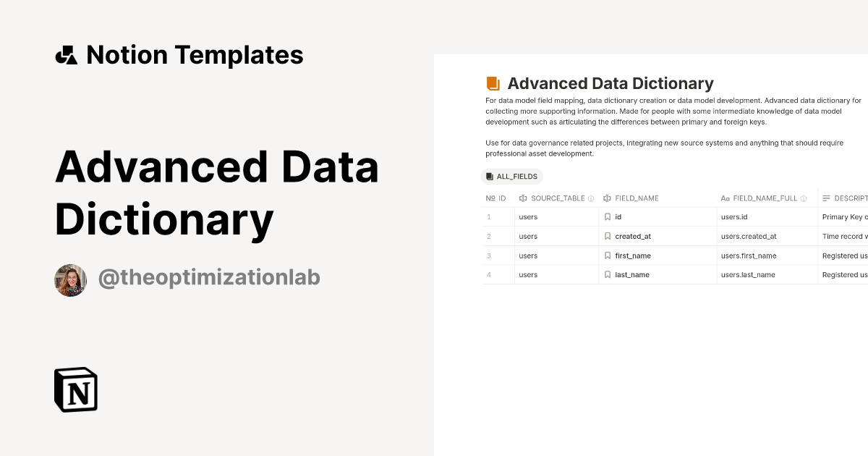Click the bookmark icon beside created_at
Viewport: 868px width, 456px height.
coord(608,236)
